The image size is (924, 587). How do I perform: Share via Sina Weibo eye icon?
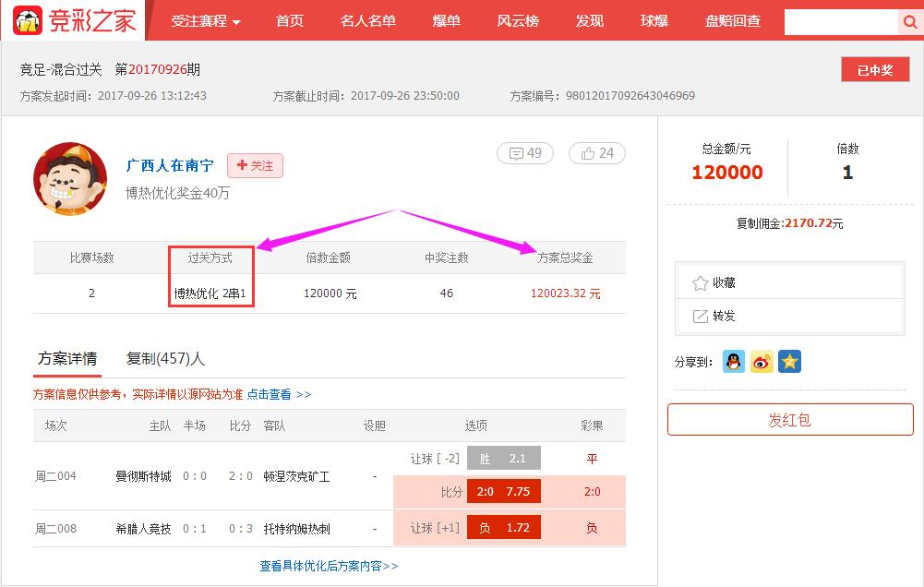tap(762, 363)
